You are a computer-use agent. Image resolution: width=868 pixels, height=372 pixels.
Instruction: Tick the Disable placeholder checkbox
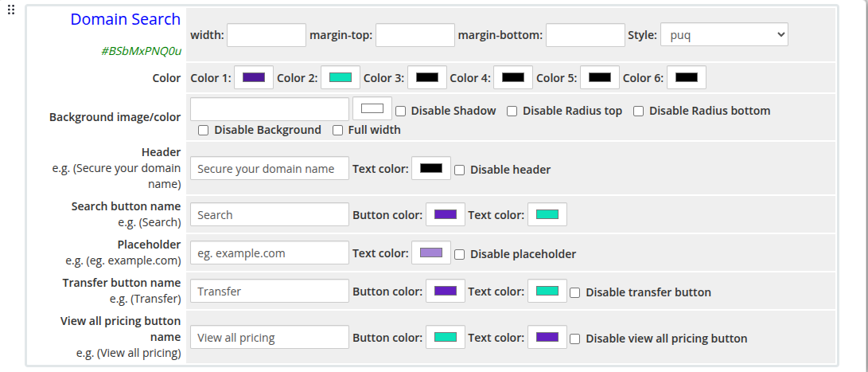[460, 254]
